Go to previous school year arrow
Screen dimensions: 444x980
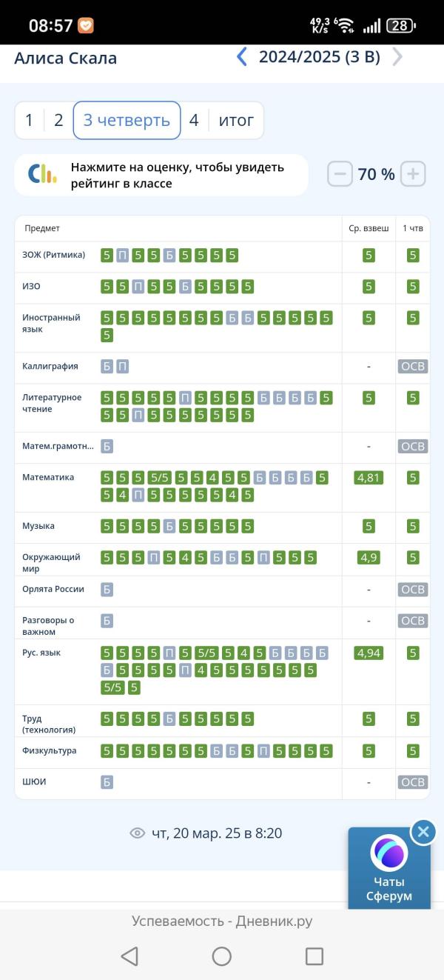(x=242, y=57)
